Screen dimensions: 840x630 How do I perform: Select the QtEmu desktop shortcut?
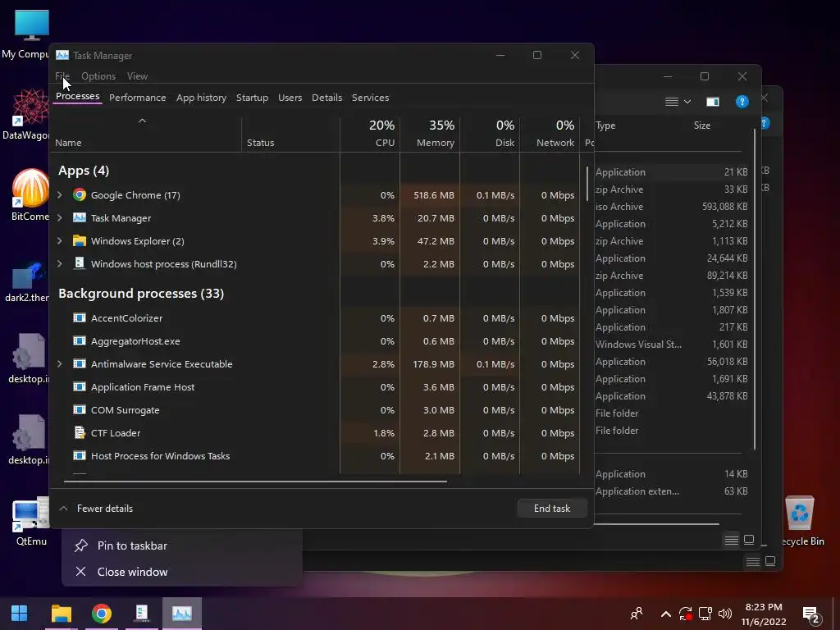[x=30, y=521]
